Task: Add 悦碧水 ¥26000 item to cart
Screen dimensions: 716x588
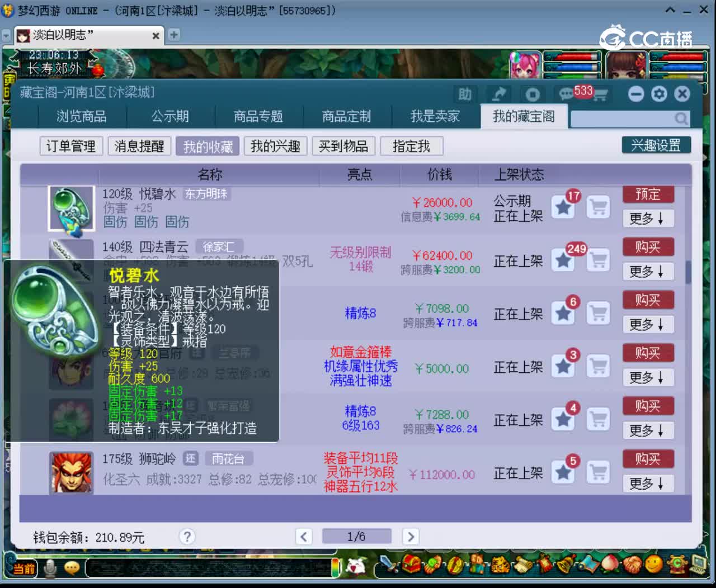Action: point(598,207)
